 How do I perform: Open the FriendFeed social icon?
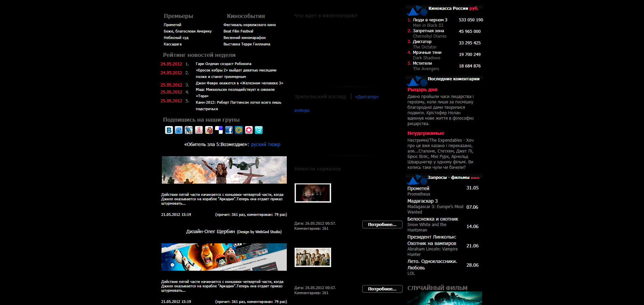[179, 130]
